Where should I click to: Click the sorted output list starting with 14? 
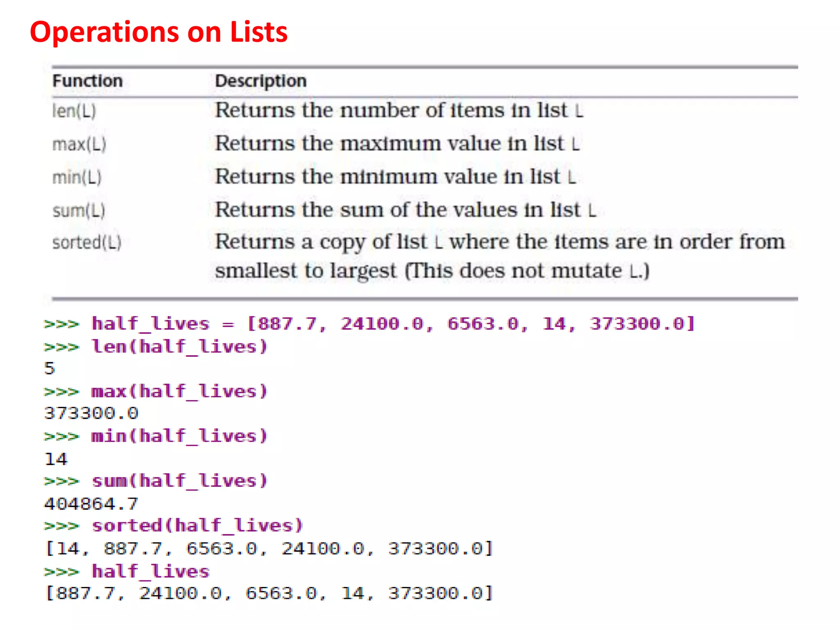[269, 548]
